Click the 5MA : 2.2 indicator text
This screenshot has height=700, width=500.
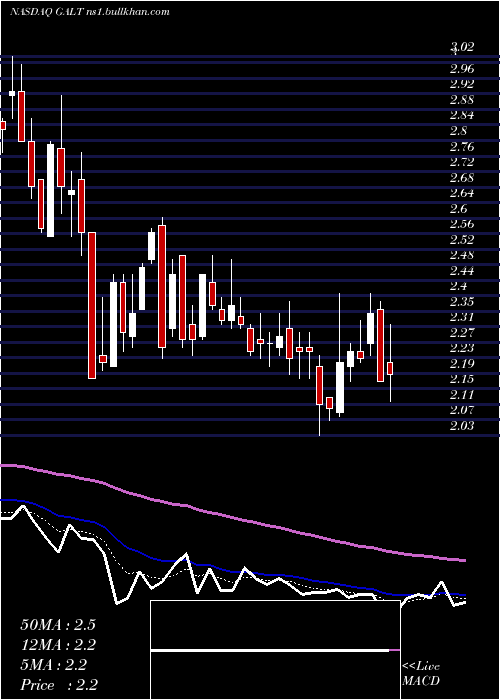[x=54, y=665]
